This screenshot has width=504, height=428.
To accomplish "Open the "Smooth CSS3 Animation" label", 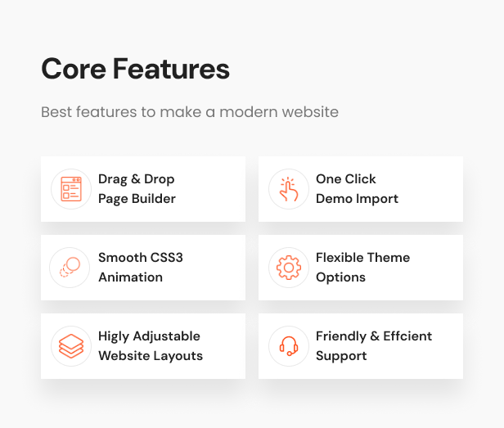I will (140, 268).
